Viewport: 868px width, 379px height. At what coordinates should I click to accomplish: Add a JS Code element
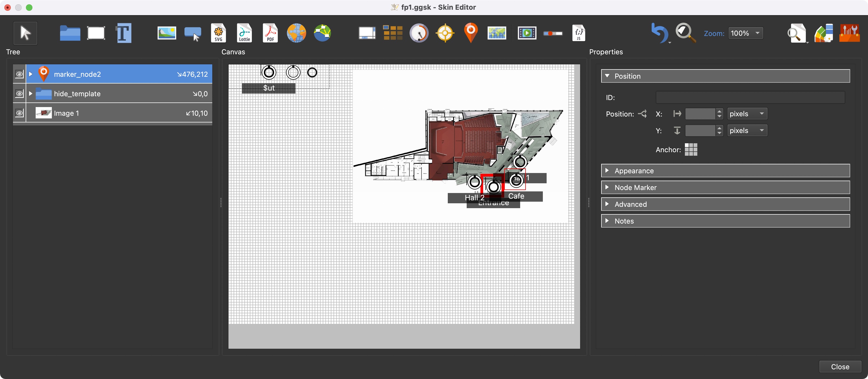click(578, 33)
